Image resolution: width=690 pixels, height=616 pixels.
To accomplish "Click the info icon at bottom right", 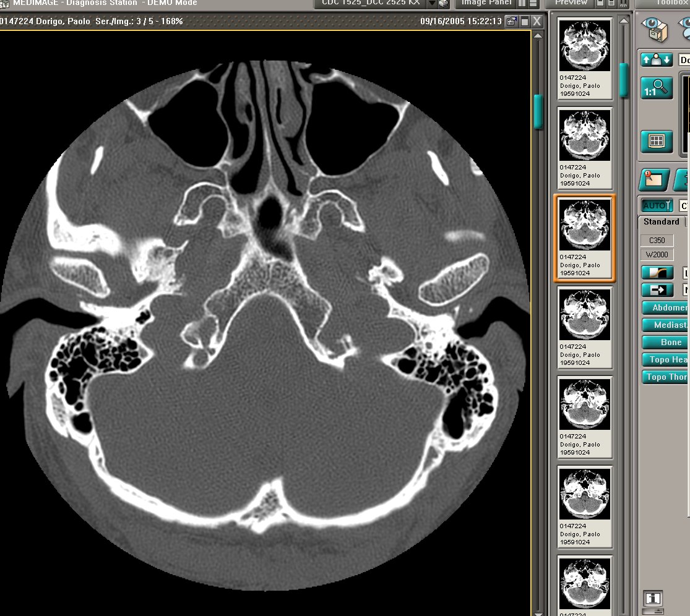I will tap(653, 599).
